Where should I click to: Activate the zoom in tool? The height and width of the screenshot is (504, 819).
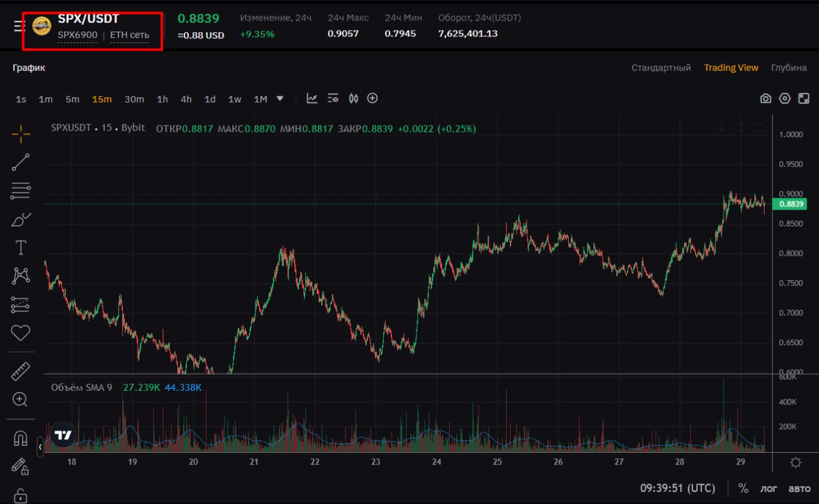(20, 400)
